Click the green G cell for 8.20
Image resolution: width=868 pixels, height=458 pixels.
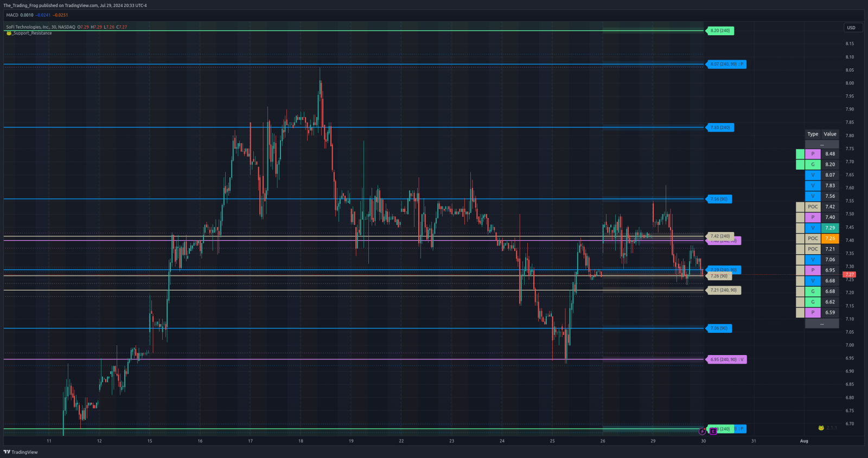[813, 164]
